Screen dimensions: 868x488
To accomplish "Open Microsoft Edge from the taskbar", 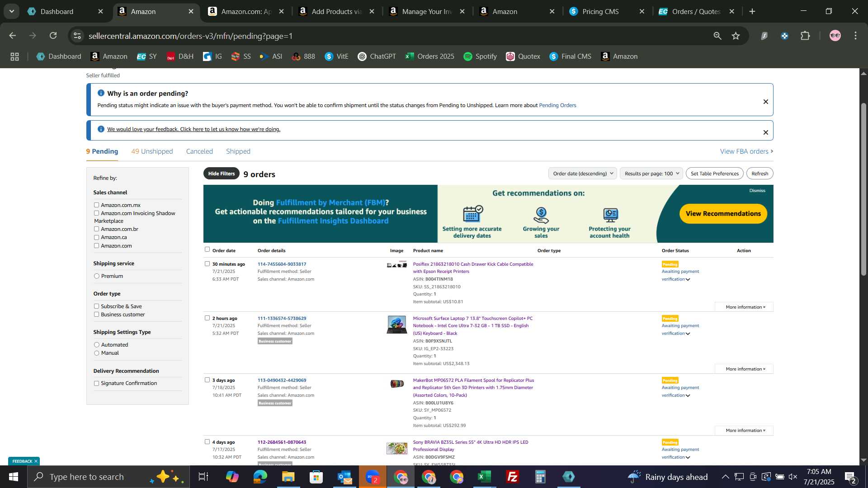I will (x=260, y=477).
